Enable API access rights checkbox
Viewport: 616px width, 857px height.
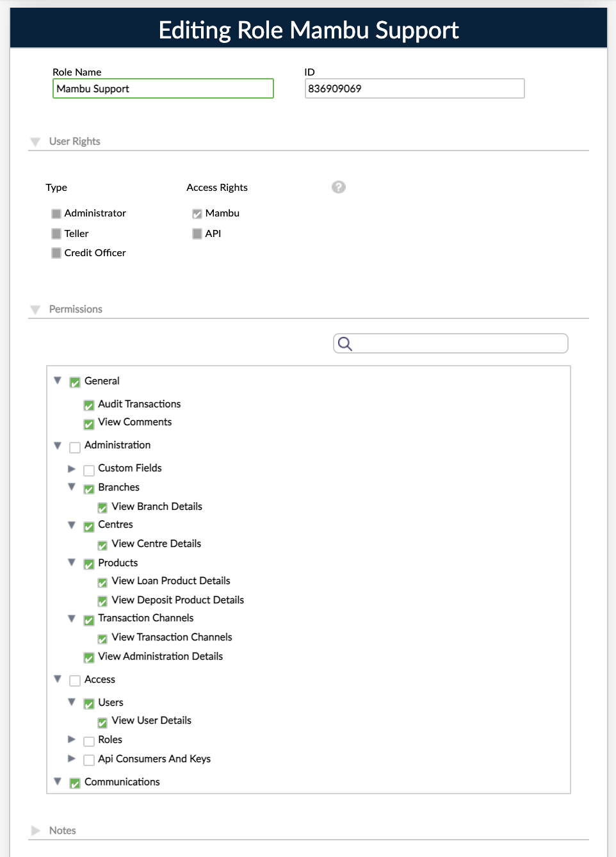tap(197, 234)
